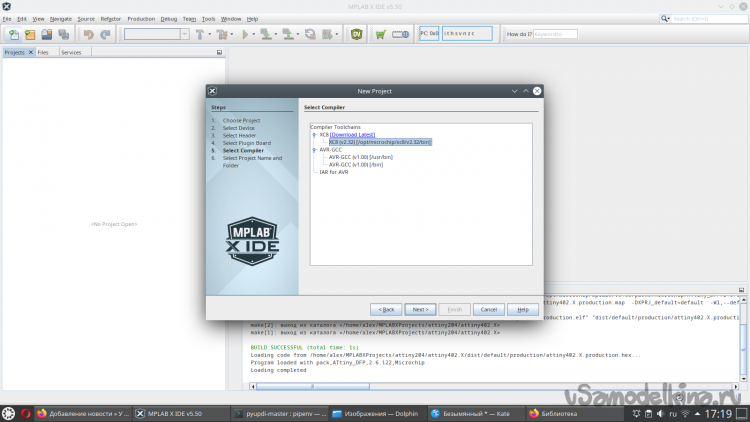750x422 pixels.
Task: Click the green DV data visualizer icon
Action: [x=357, y=34]
